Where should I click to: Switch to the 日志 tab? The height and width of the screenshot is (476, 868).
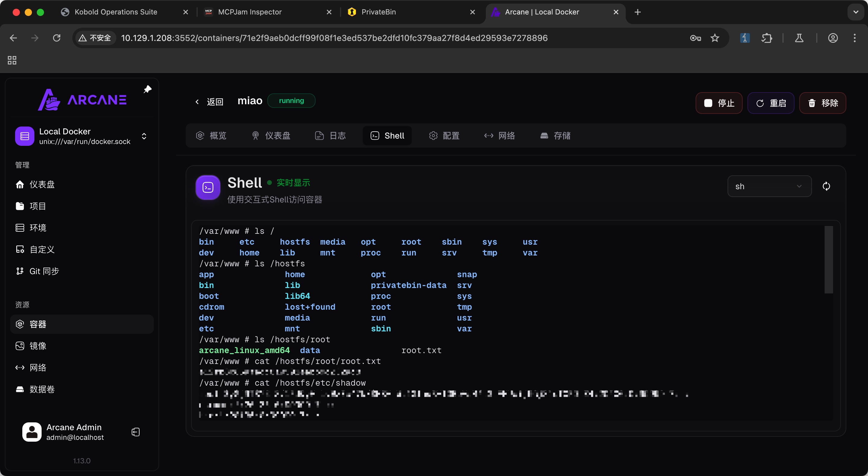point(330,136)
